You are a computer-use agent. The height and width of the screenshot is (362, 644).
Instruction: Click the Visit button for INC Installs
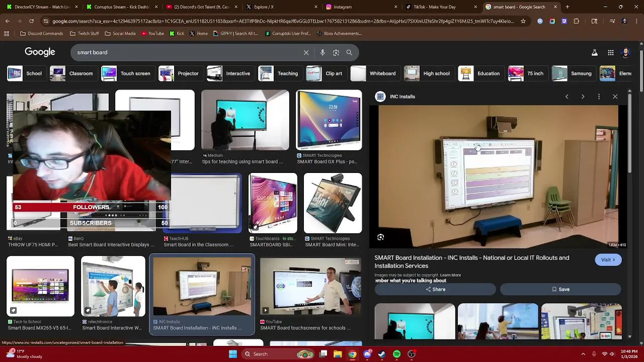tap(608, 260)
